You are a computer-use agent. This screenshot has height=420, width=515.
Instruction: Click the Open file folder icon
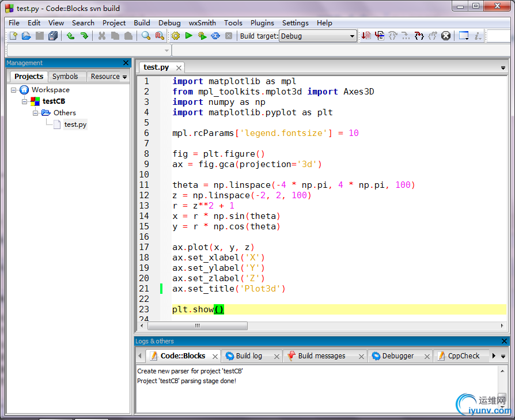click(x=26, y=36)
